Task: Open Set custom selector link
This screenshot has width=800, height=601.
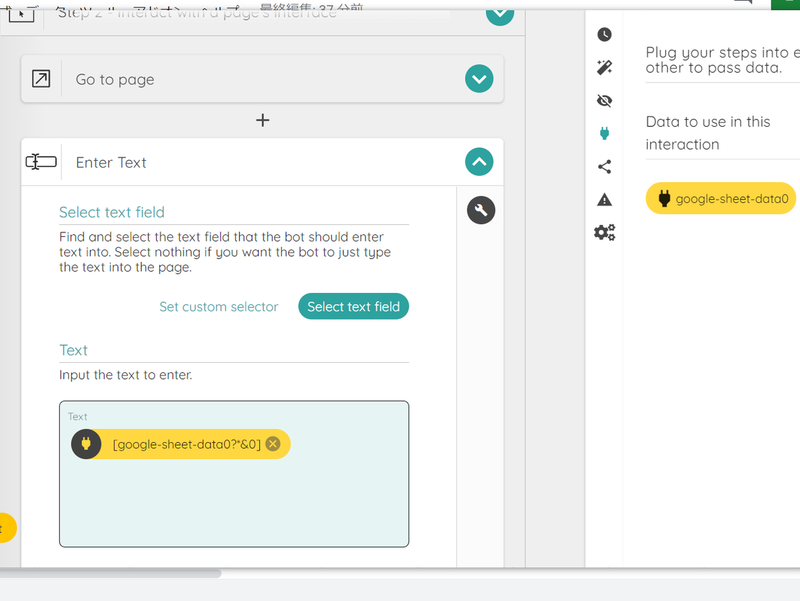Action: (x=218, y=307)
